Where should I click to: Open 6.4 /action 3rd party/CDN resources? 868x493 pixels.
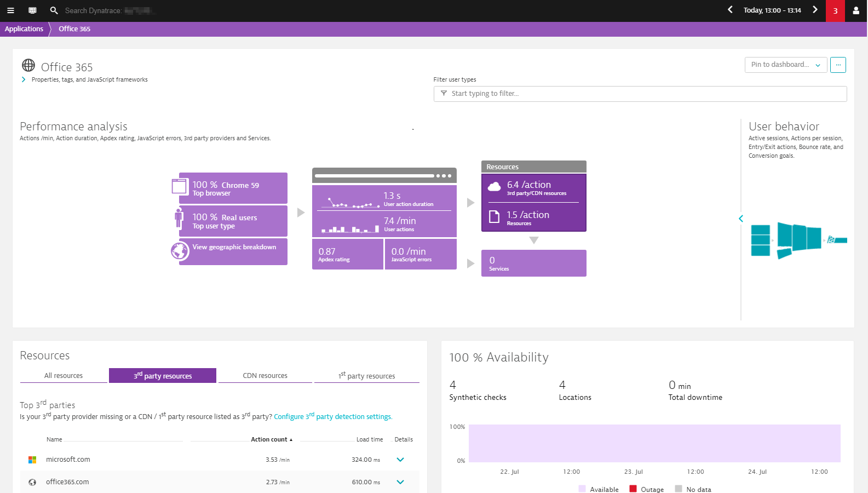(x=534, y=188)
